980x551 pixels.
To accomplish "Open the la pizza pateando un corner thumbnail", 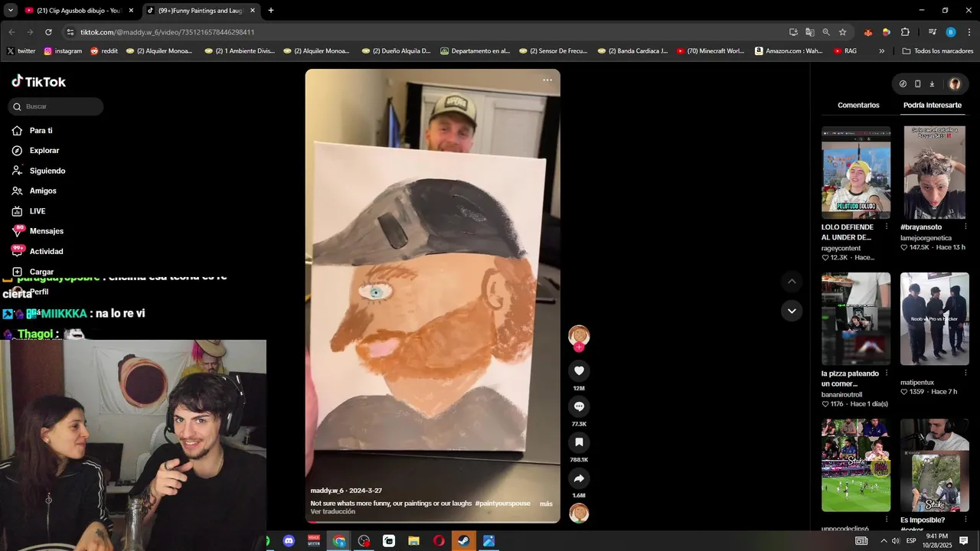I will coord(856,319).
